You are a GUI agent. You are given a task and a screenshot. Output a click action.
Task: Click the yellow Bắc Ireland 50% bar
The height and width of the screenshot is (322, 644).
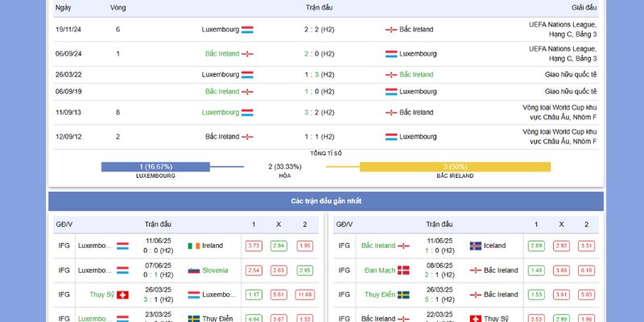(455, 167)
